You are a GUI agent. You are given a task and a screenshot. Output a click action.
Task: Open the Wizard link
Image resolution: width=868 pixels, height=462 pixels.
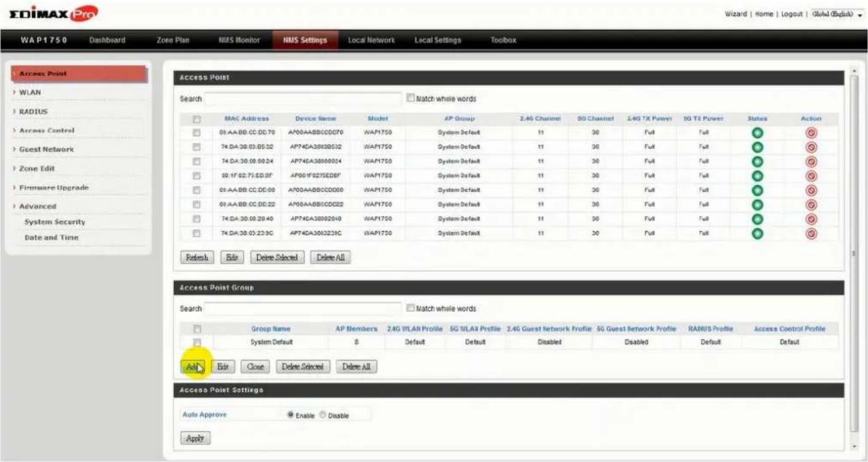coord(736,14)
